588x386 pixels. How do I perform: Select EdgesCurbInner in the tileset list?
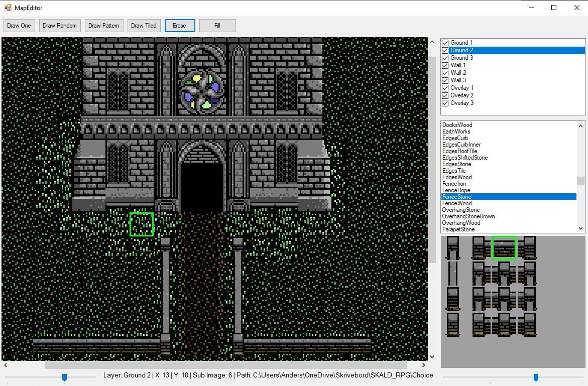(x=509, y=145)
